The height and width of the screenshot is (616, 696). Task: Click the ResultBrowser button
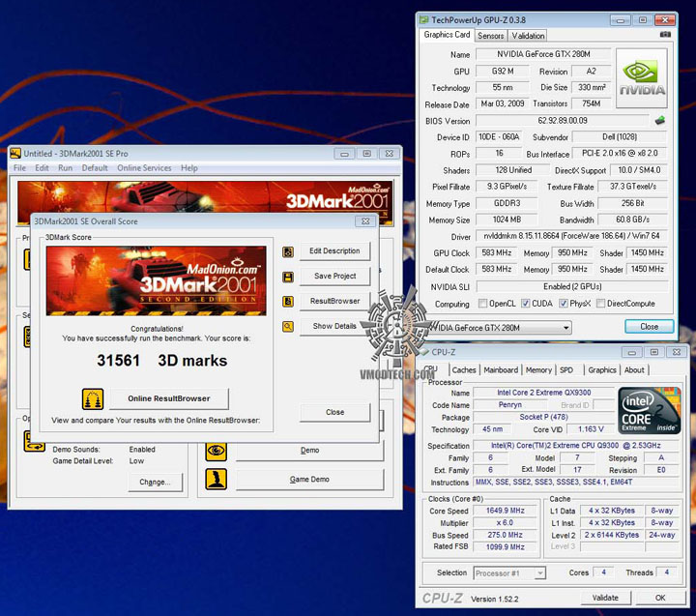(x=334, y=301)
